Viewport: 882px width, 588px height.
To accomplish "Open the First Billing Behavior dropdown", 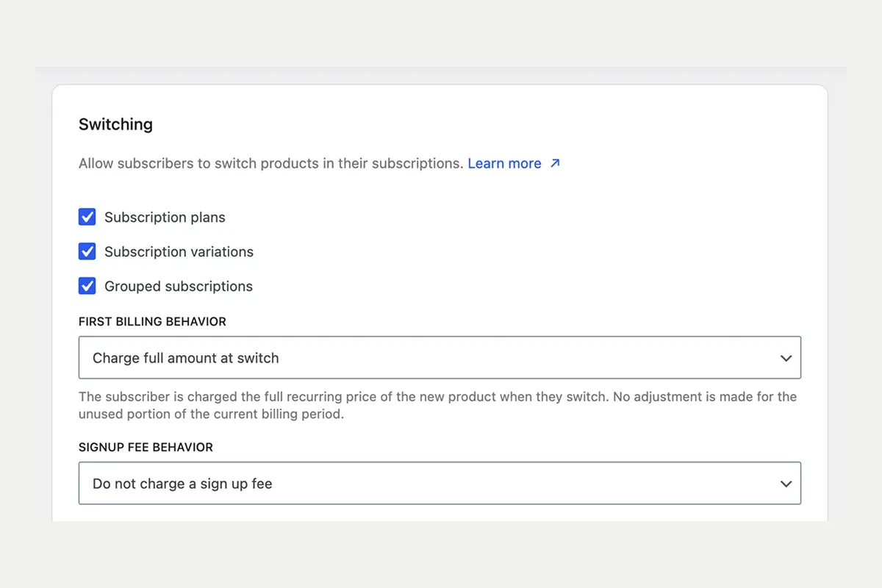I will (440, 358).
